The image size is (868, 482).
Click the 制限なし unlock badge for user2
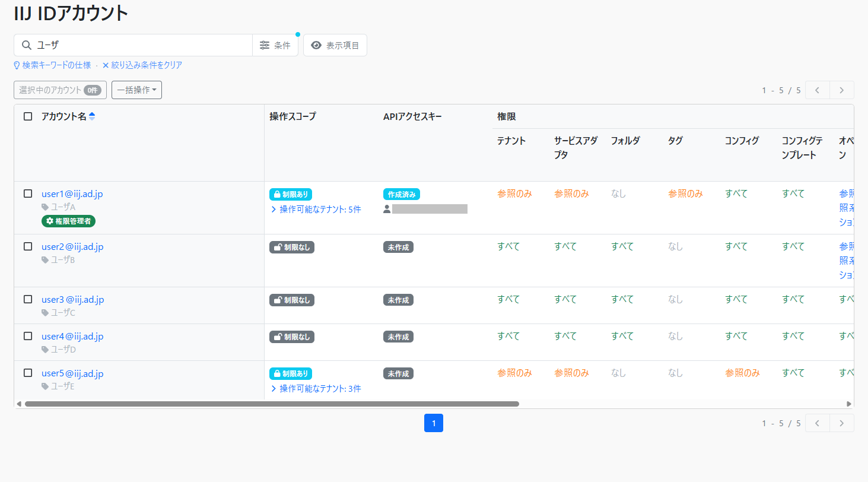(292, 247)
